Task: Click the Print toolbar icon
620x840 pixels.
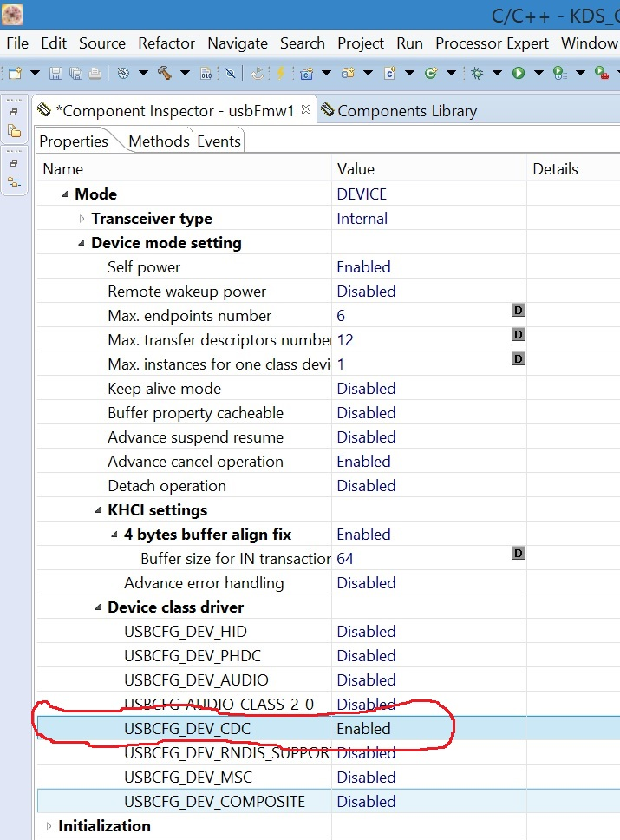Action: 95,73
